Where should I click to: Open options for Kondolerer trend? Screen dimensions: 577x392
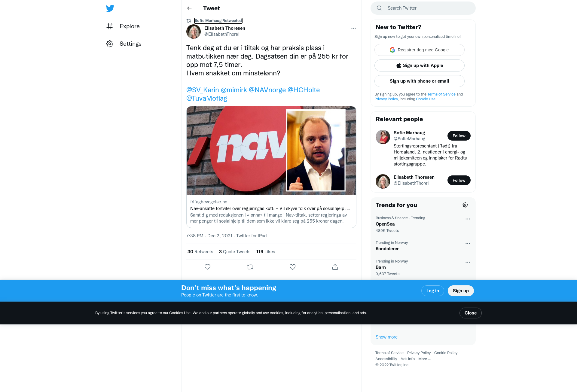[x=468, y=244]
